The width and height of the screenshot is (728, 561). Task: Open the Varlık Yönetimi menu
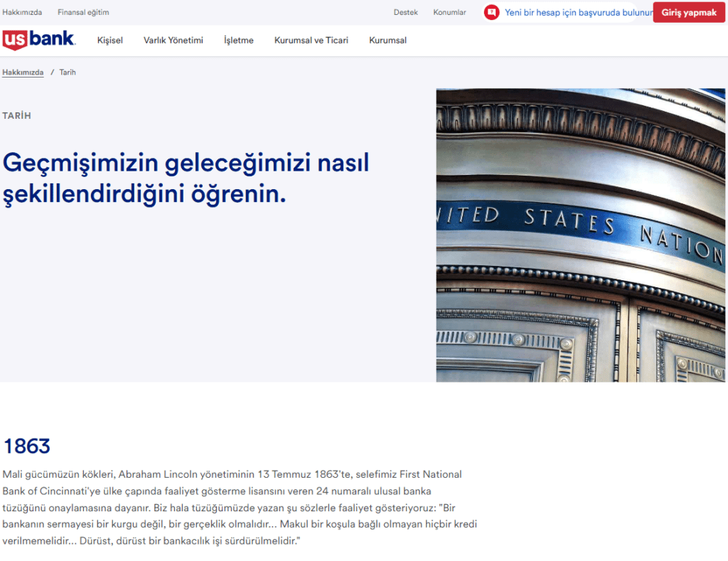pyautogui.click(x=173, y=41)
